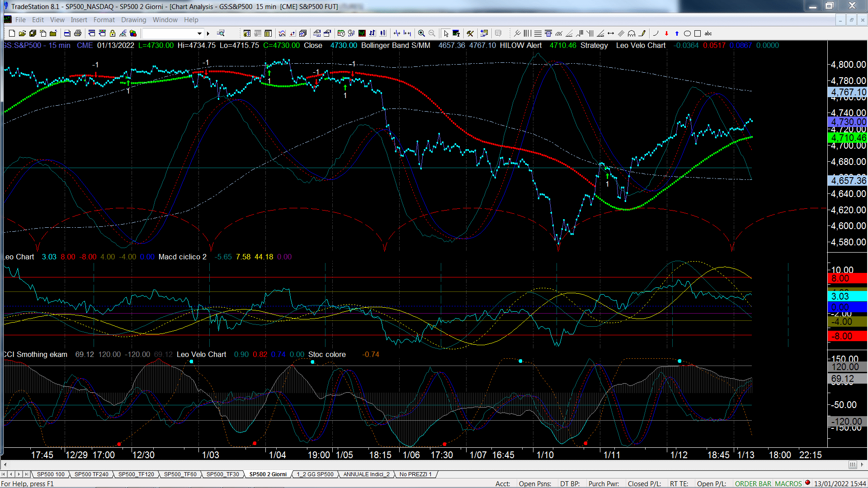Switch to the SP500 TF240 tab
Image resolution: width=868 pixels, height=488 pixels.
[91, 474]
